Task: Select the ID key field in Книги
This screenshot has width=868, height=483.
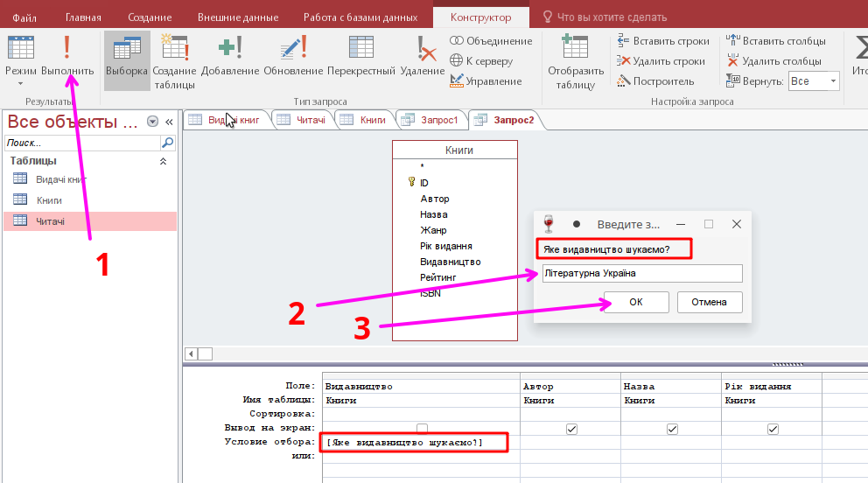Action: point(424,183)
